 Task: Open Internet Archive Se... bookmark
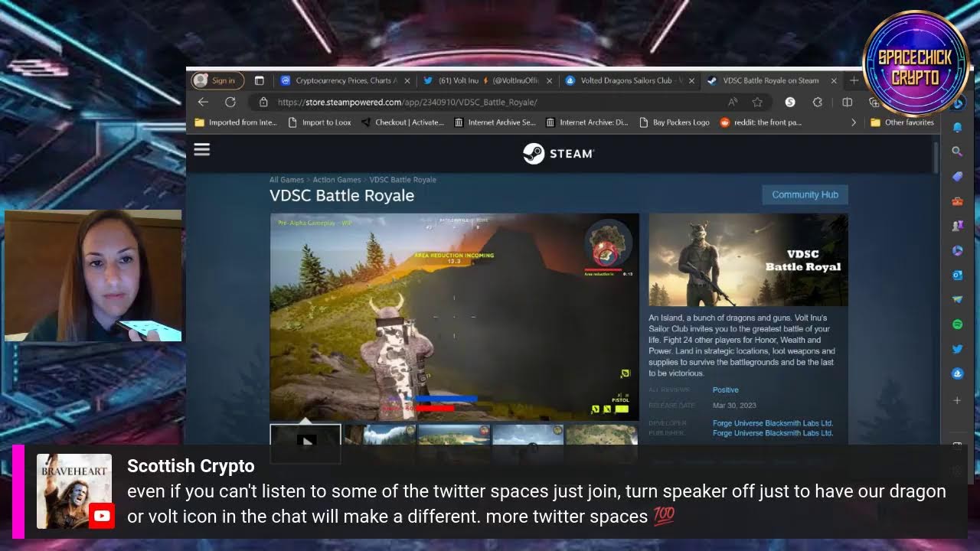click(495, 122)
